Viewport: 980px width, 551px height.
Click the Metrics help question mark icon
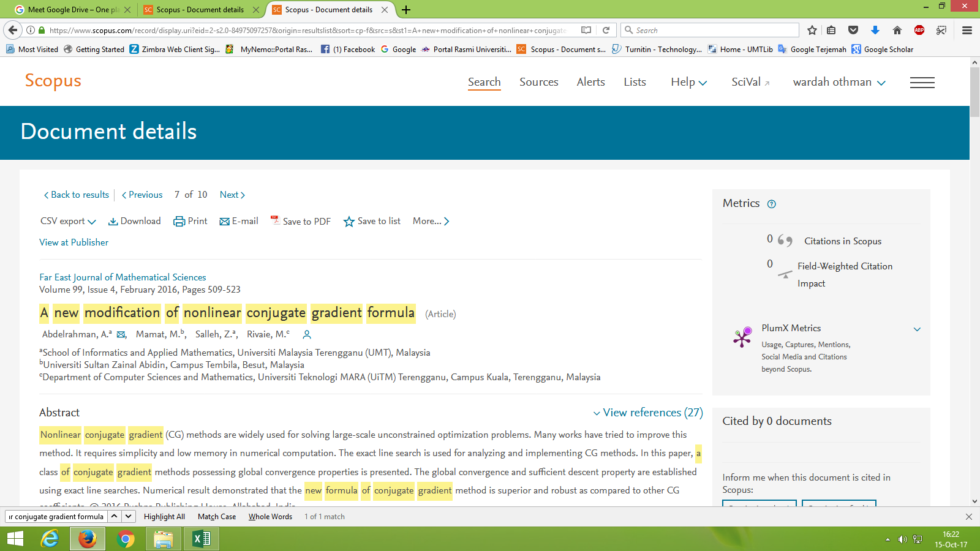point(772,204)
